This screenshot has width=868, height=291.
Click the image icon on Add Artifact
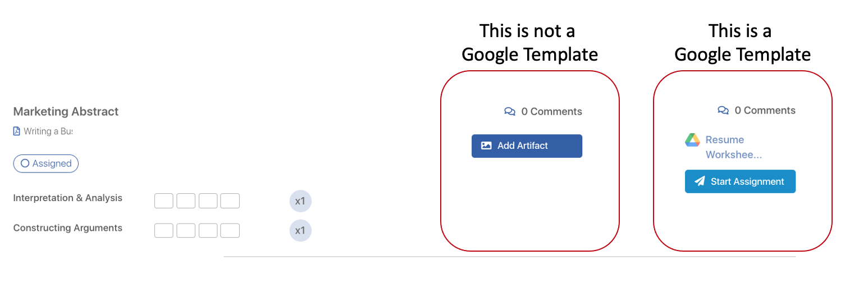[x=486, y=145]
